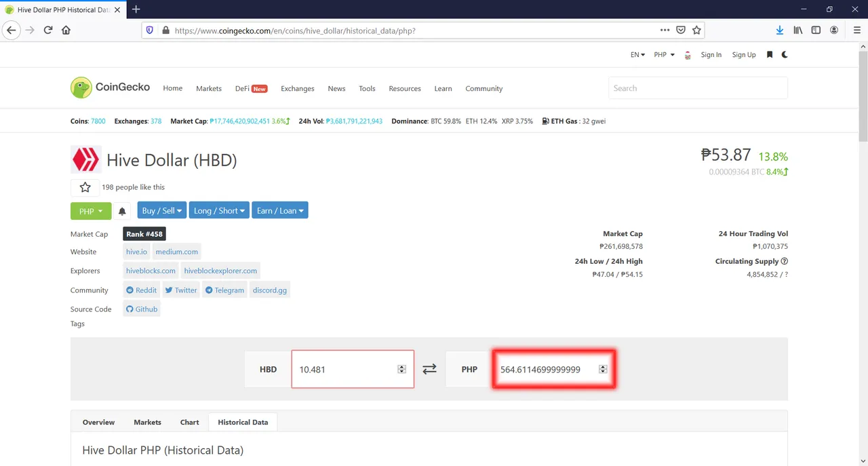Open page actions three-dot menu in address bar

pyautogui.click(x=665, y=30)
